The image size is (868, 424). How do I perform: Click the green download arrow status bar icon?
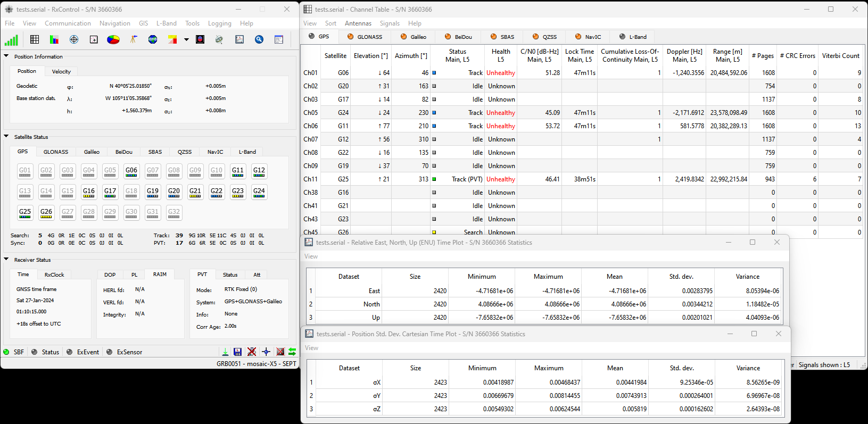tap(225, 352)
